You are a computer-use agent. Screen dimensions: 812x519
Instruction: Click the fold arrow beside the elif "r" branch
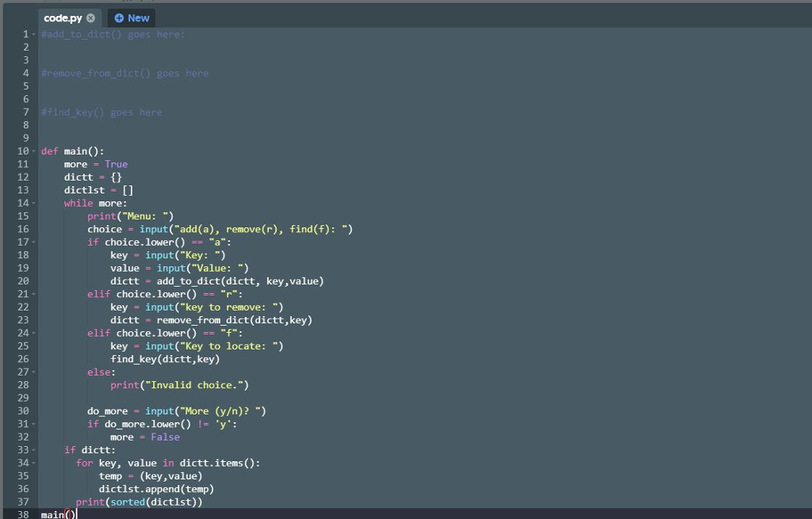tap(33, 294)
